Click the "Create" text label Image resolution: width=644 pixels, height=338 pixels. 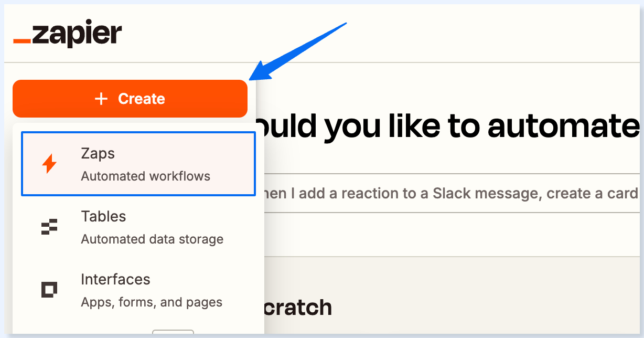142,99
